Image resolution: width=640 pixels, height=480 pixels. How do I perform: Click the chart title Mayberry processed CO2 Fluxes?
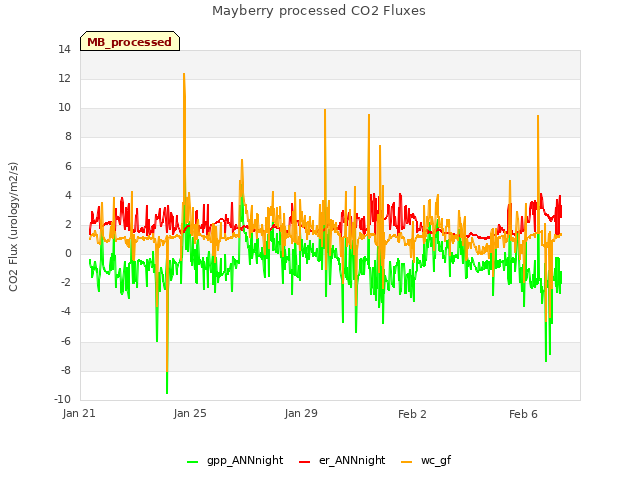point(319,11)
